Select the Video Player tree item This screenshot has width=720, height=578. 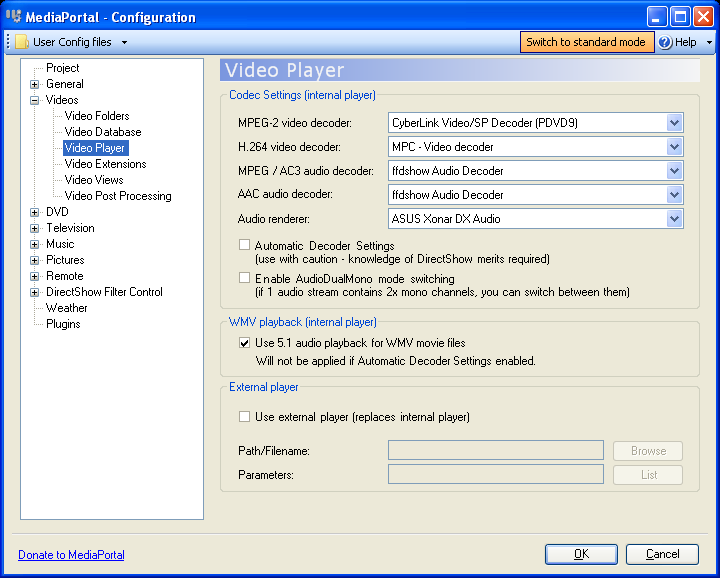[95, 148]
